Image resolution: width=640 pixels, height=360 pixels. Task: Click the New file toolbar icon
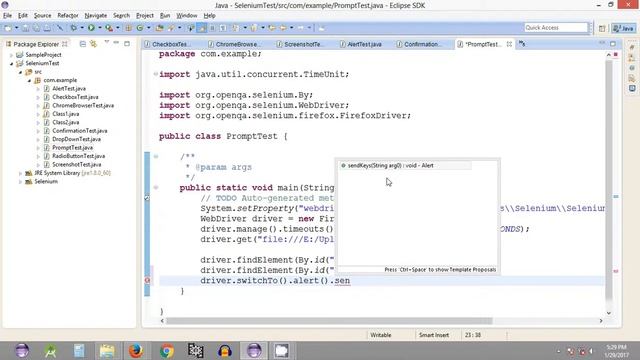click(8, 28)
